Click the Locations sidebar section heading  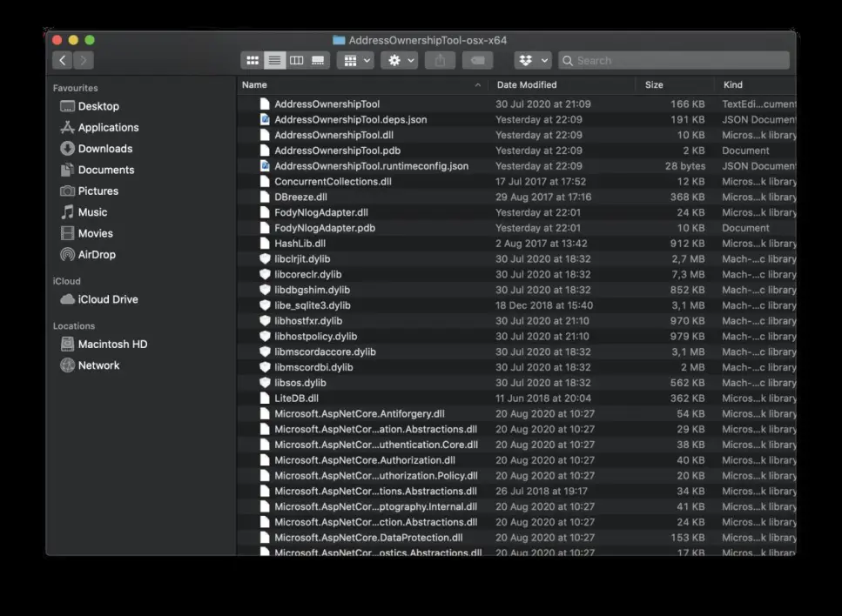pyautogui.click(x=73, y=325)
